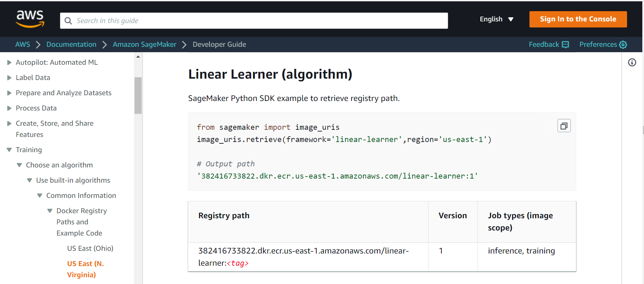Open Training page in sidebar
Screen dimensions: 644x284
29,150
